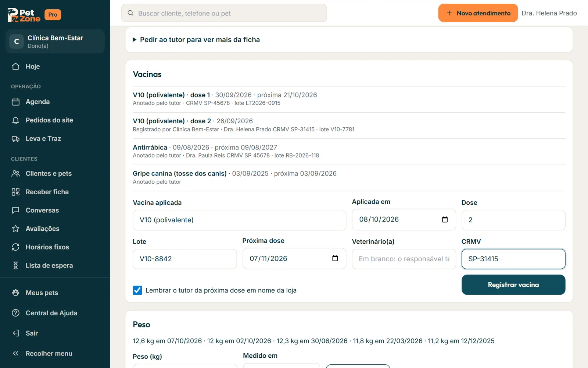This screenshot has width=588, height=368.
Task: Click the truck icon for Leva e Traz
Action: 15,139
